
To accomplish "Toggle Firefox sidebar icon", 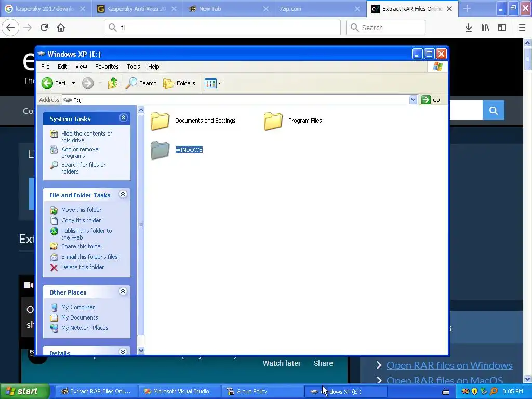I will (x=502, y=28).
